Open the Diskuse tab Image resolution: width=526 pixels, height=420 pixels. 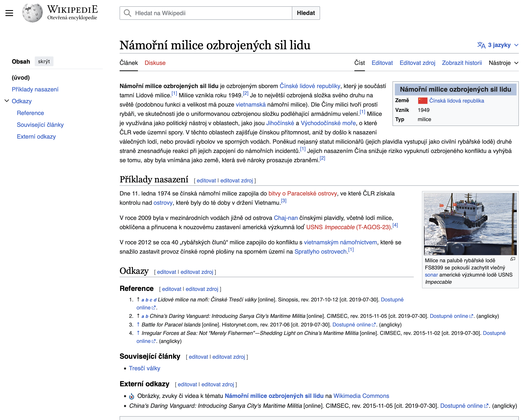(155, 63)
